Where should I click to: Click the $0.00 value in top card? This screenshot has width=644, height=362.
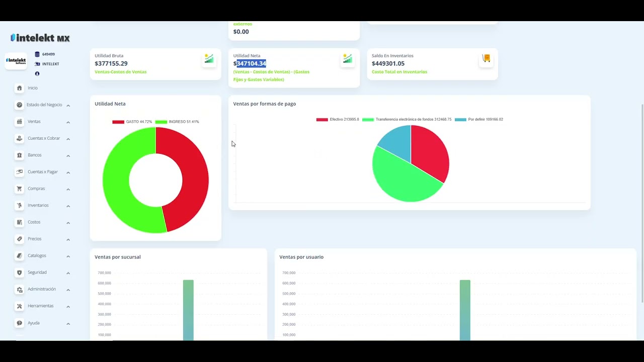241,32
